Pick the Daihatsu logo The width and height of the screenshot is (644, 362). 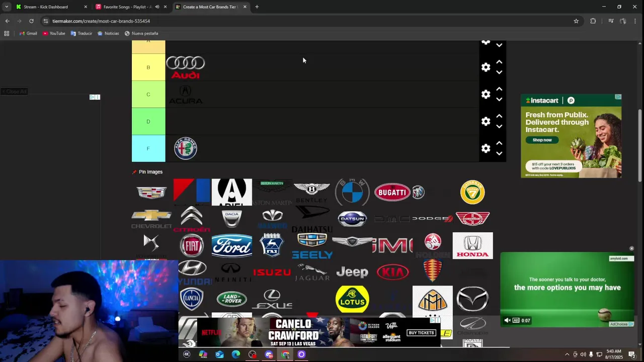pyautogui.click(x=312, y=219)
